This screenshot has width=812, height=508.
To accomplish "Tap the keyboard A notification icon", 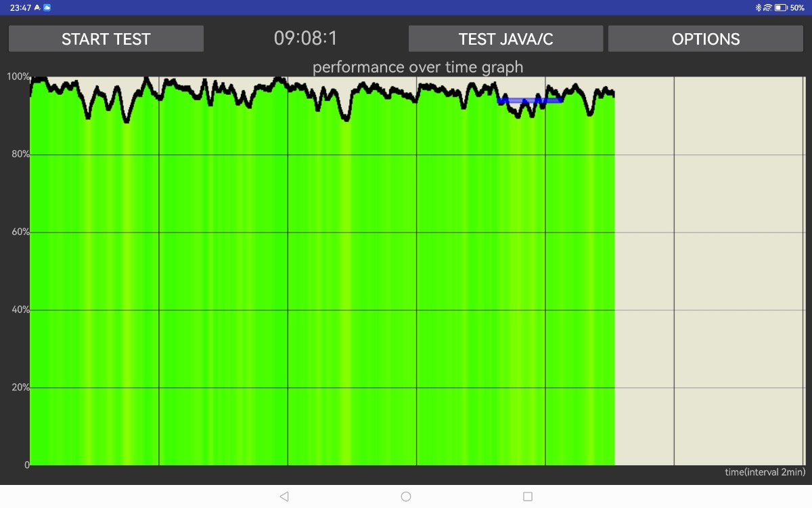I will point(37,7).
